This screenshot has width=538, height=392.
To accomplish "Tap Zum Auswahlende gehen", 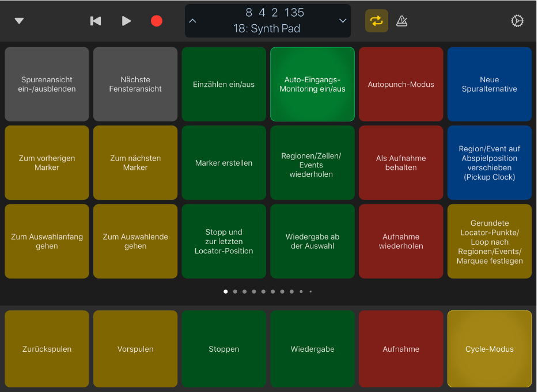I will pyautogui.click(x=135, y=241).
